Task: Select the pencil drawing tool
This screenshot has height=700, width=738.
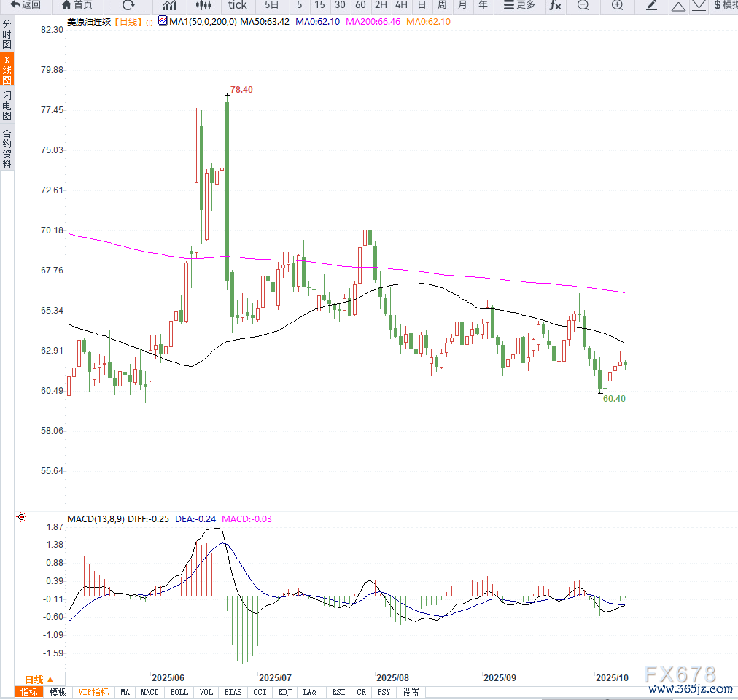Action: click(x=652, y=5)
